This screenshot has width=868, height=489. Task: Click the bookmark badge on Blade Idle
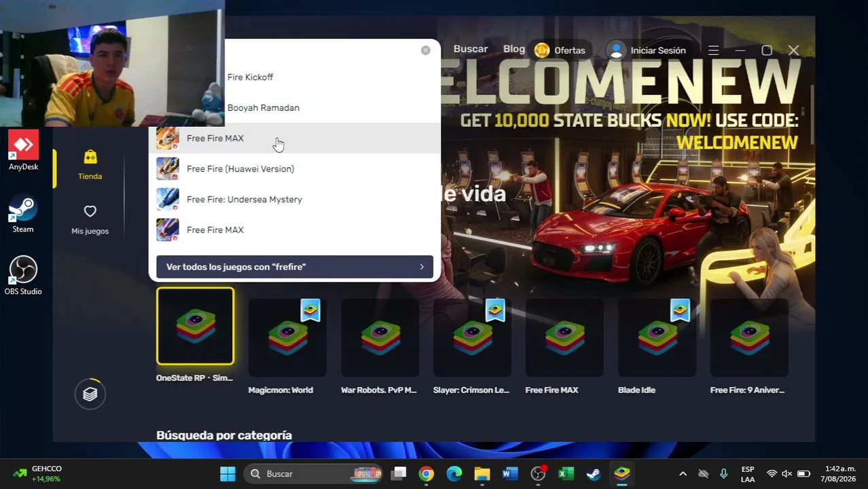680,310
